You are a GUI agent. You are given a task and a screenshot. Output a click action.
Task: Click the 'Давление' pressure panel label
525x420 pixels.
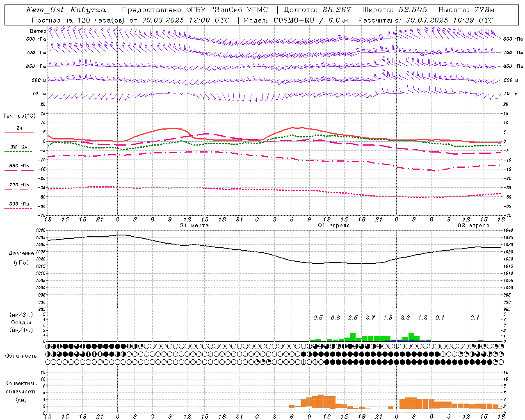21,253
